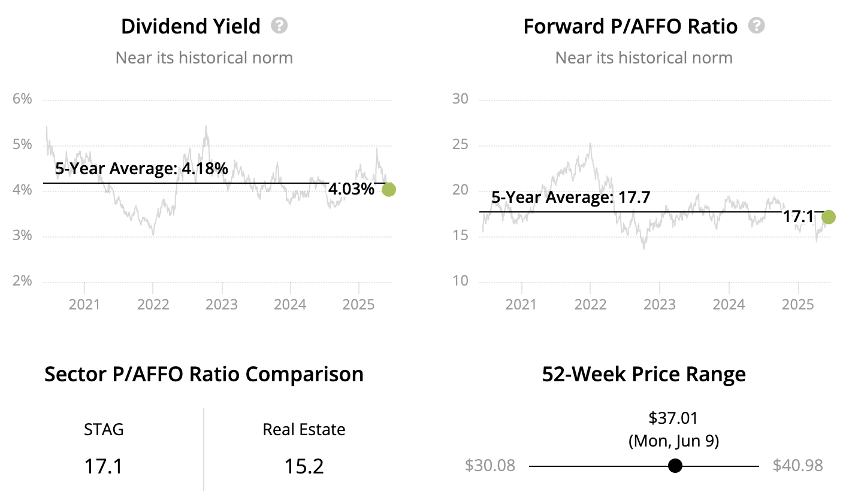Click the green P/AFFO current-value dot
Screen dimensions: 846x504
pos(829,217)
